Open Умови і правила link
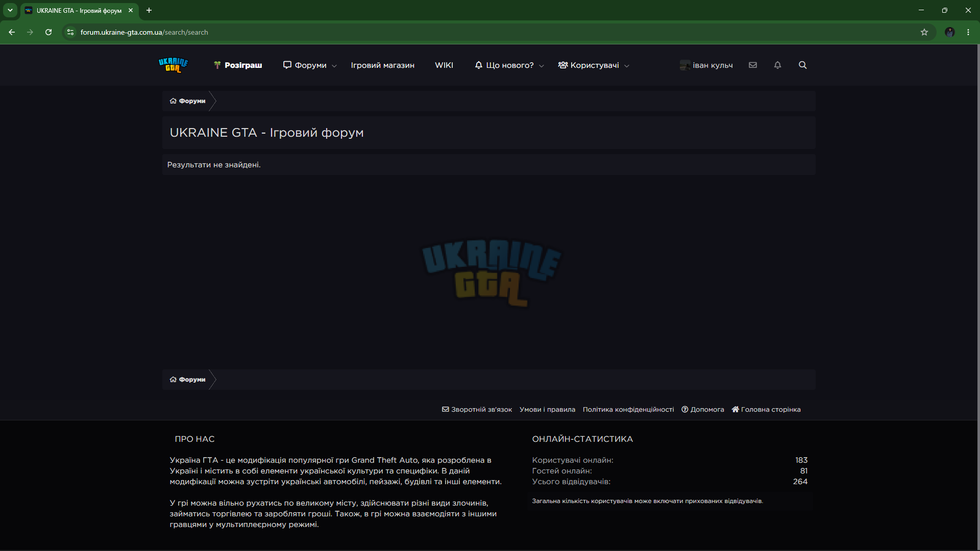Viewport: 980px width, 551px height. (x=547, y=410)
